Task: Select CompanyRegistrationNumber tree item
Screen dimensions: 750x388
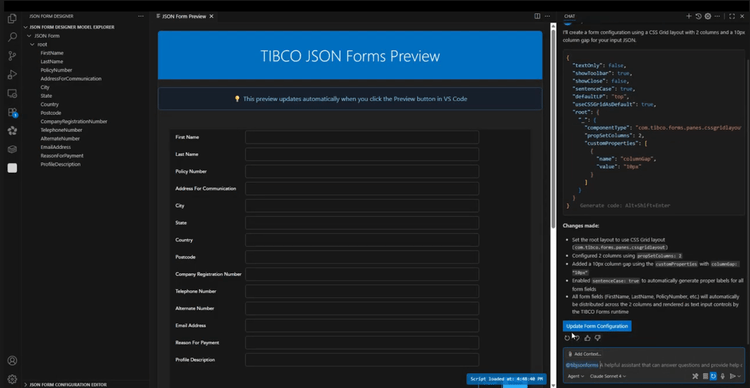Action: (x=74, y=122)
